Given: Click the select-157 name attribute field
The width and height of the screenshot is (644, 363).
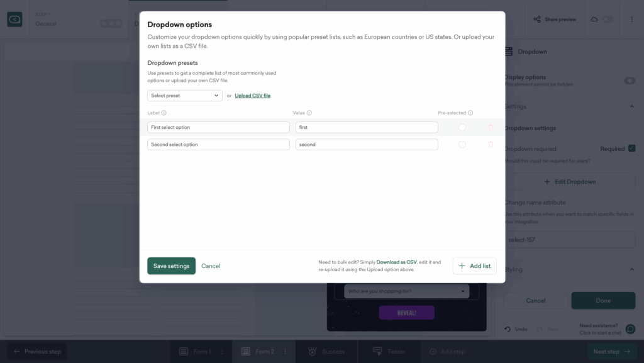Looking at the screenshot, I should tap(570, 240).
